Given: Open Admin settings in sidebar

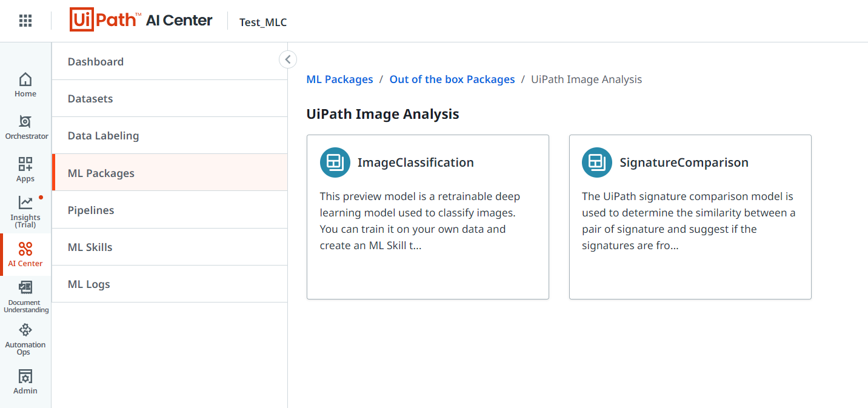Looking at the screenshot, I should [25, 382].
